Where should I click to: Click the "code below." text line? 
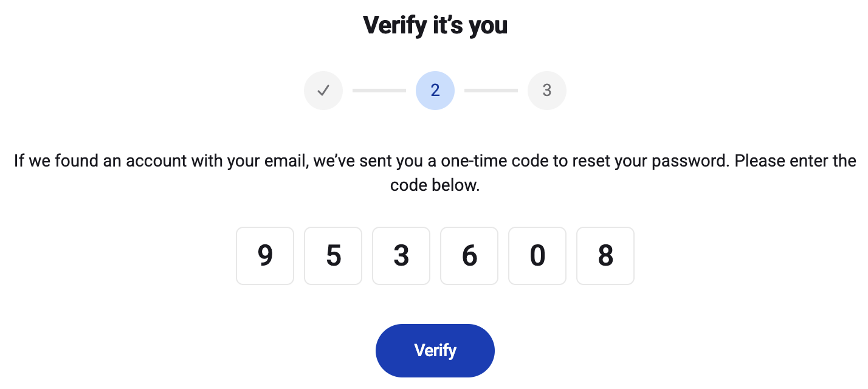point(435,185)
